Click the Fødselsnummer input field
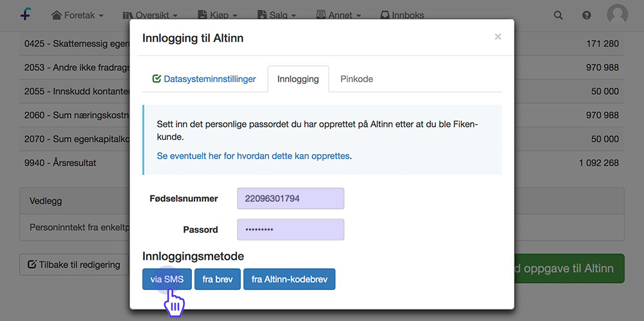644x321 pixels. click(x=290, y=199)
